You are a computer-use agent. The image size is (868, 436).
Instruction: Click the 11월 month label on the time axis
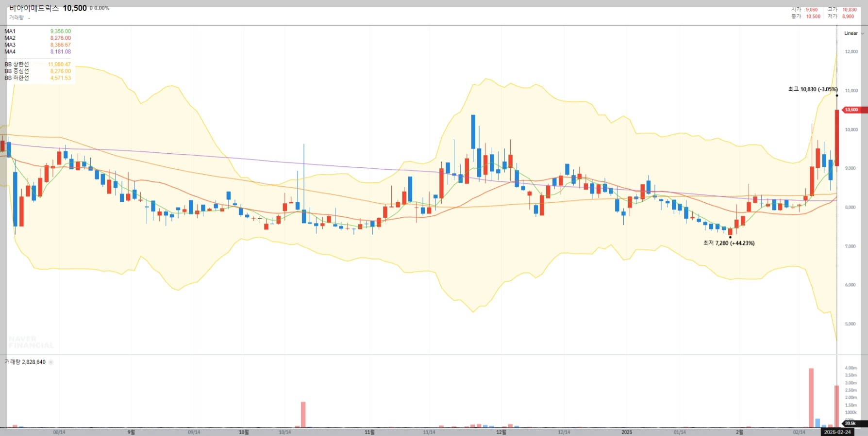(x=369, y=432)
